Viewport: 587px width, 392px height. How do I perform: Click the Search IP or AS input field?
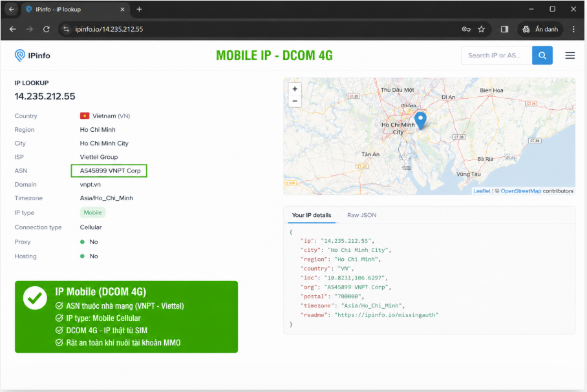point(496,56)
